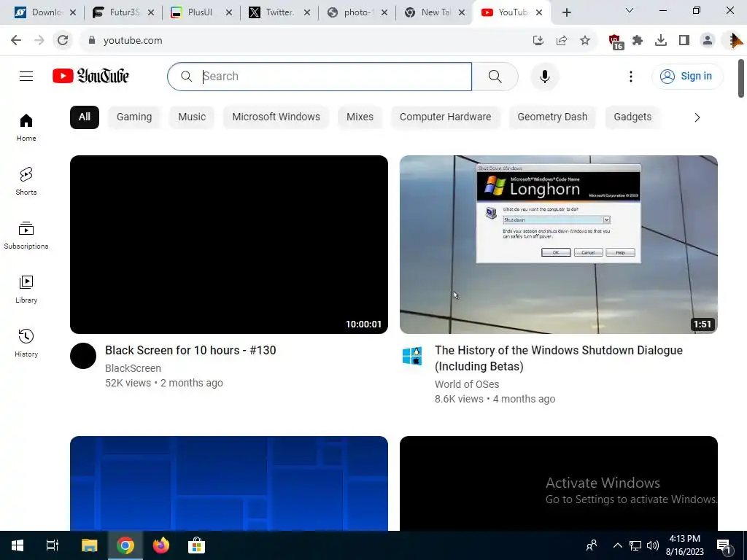Open File Explorer from taskbar

pos(89,545)
